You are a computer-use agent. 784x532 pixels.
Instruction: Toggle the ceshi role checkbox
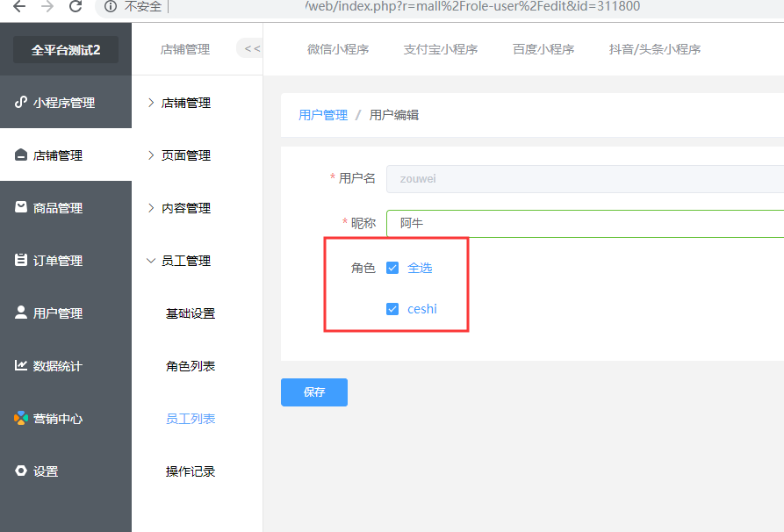pyautogui.click(x=392, y=309)
